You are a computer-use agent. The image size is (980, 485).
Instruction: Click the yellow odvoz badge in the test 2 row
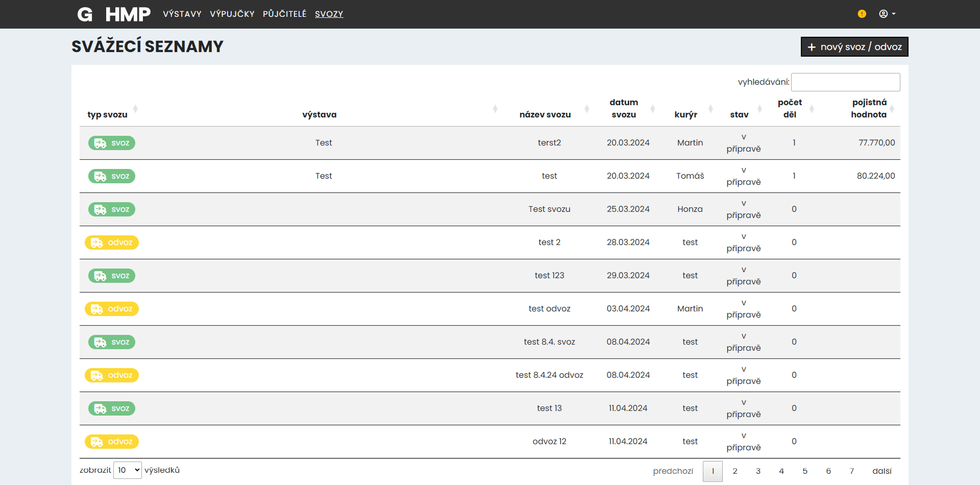(x=112, y=243)
